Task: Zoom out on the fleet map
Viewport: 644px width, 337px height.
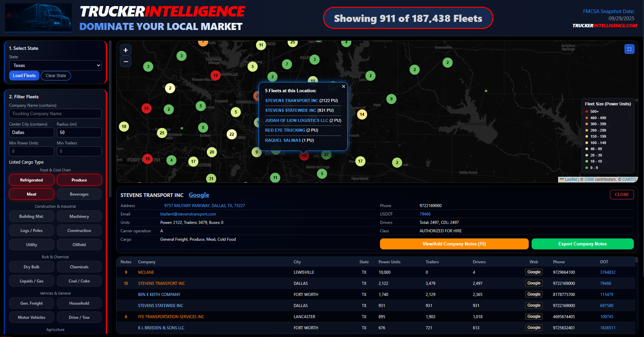Action: [126, 61]
